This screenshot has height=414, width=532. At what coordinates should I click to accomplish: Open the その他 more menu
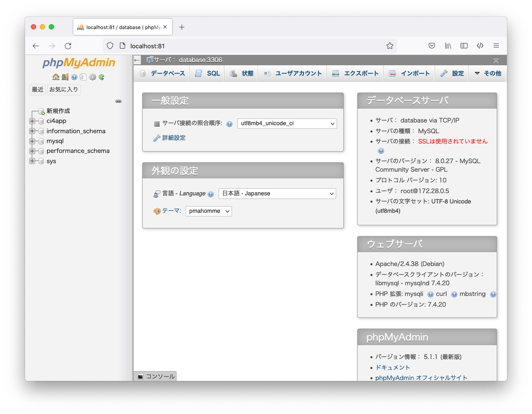point(488,73)
